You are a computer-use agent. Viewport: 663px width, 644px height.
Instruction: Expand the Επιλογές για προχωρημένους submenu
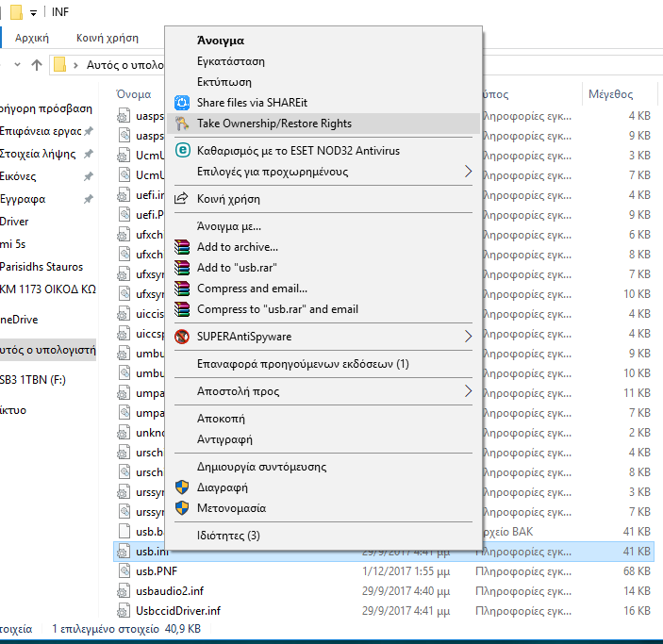coord(469,172)
